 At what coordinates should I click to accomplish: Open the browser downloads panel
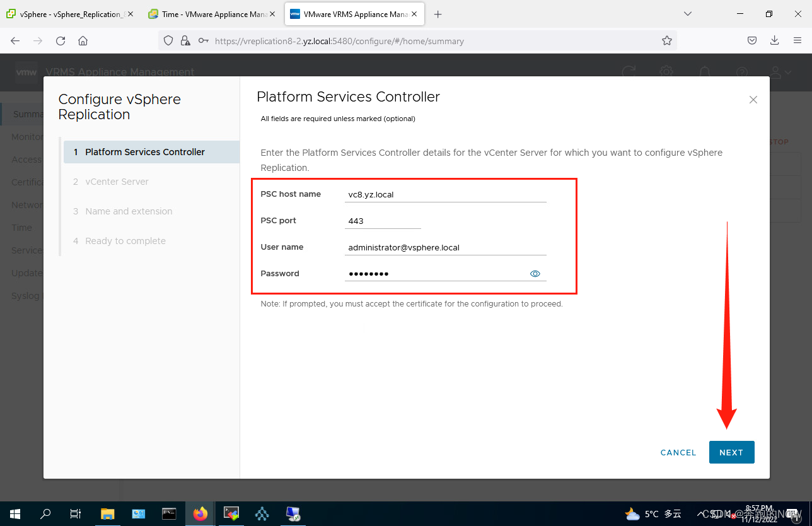point(775,41)
